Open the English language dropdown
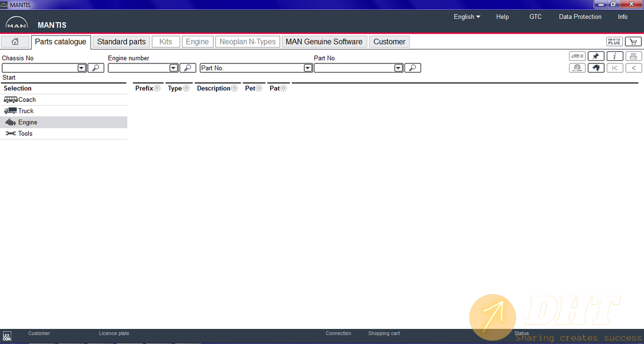 click(467, 17)
